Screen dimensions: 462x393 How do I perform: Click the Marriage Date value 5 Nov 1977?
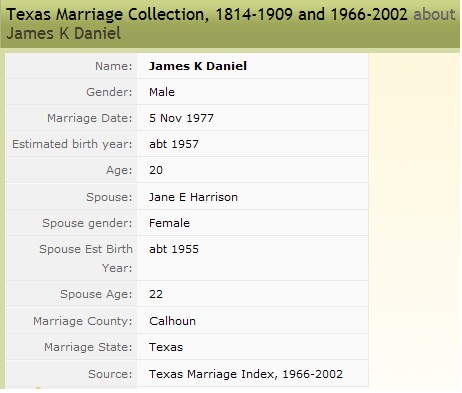click(x=181, y=118)
